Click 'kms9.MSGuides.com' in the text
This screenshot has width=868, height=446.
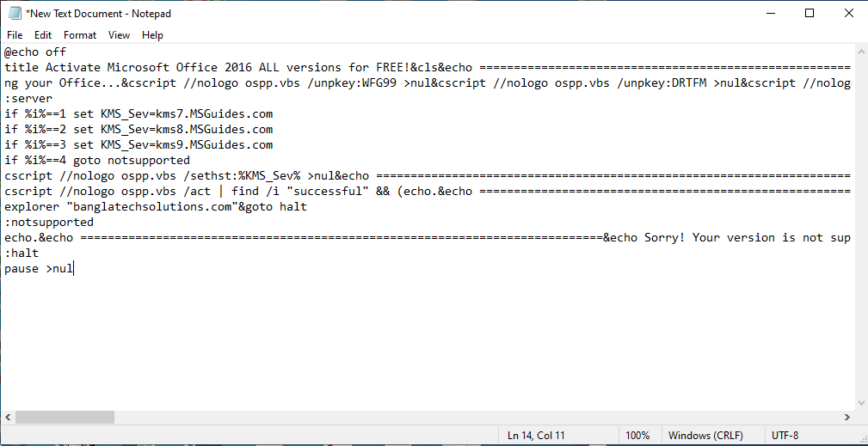coord(214,144)
